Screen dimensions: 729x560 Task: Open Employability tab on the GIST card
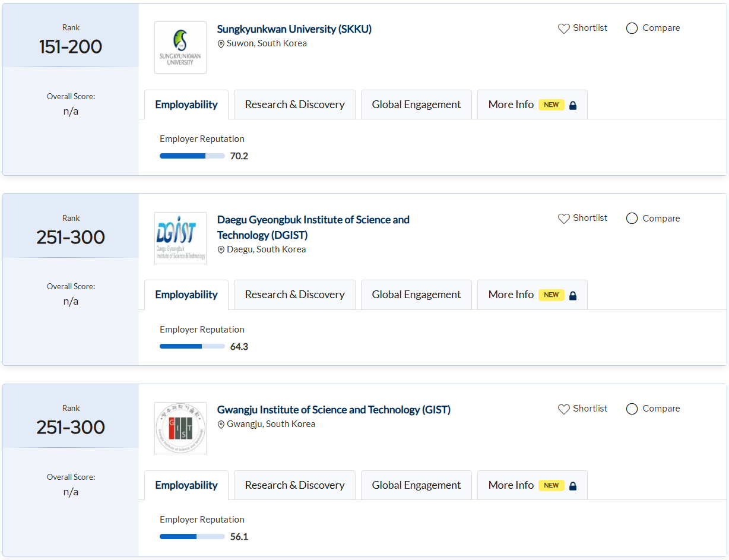click(186, 485)
